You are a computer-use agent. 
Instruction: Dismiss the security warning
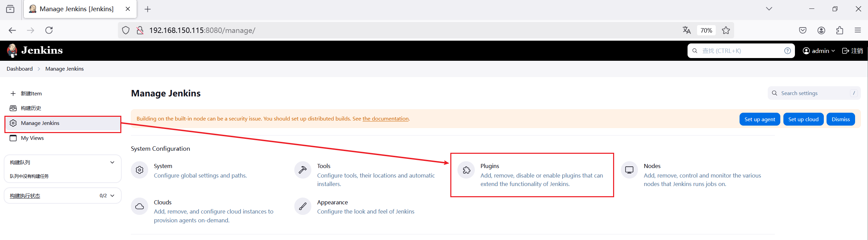840,119
